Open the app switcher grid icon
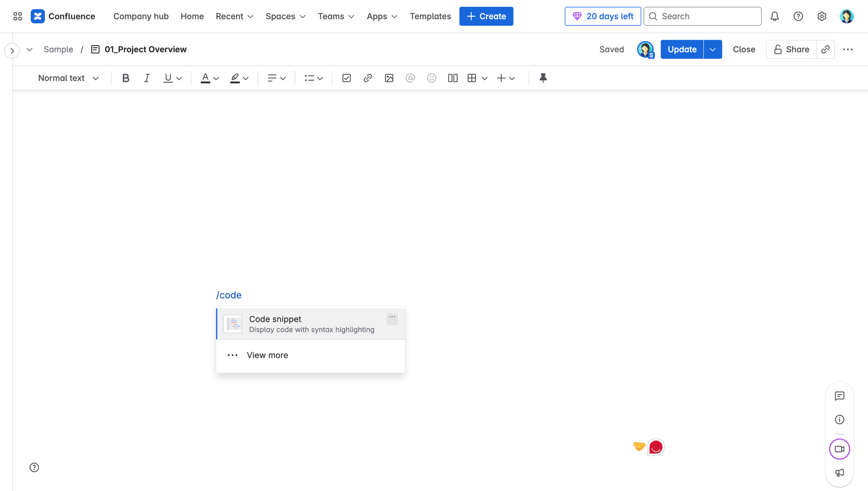Image resolution: width=868 pixels, height=491 pixels. [18, 16]
